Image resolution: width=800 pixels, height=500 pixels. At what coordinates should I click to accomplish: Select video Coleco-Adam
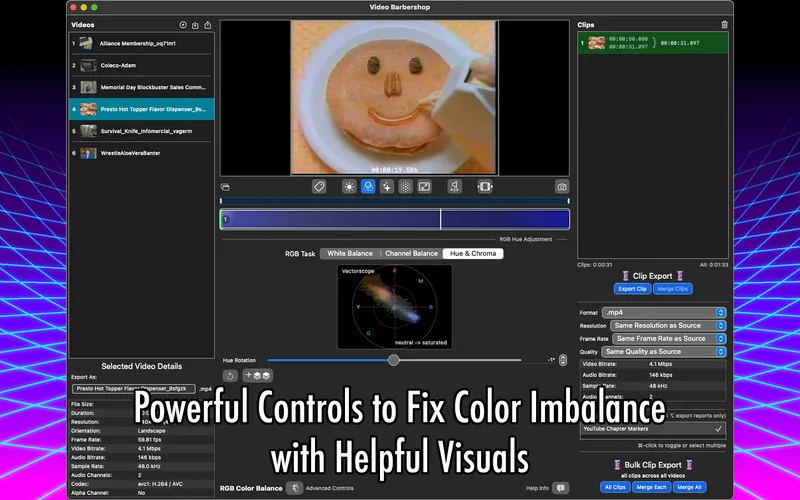coord(141,65)
